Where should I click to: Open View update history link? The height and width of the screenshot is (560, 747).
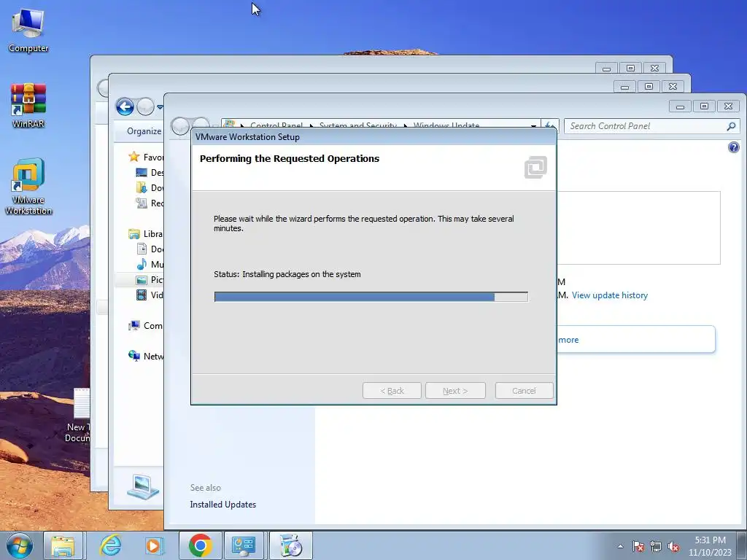610,295
